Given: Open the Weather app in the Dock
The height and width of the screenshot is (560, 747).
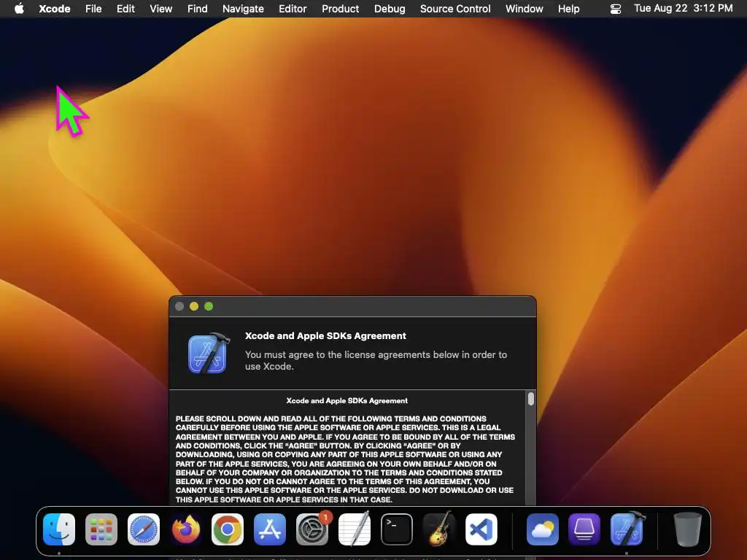Looking at the screenshot, I should [x=543, y=529].
